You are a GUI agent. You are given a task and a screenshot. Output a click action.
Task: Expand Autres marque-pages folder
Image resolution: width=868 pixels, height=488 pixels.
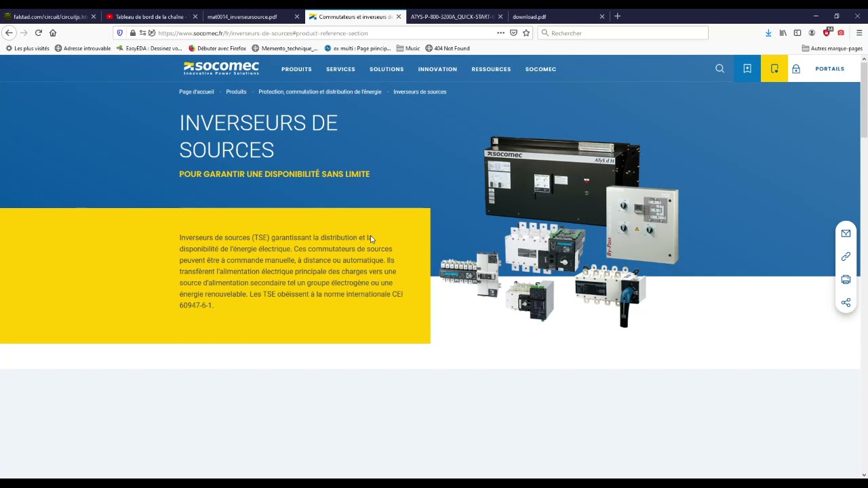click(832, 48)
